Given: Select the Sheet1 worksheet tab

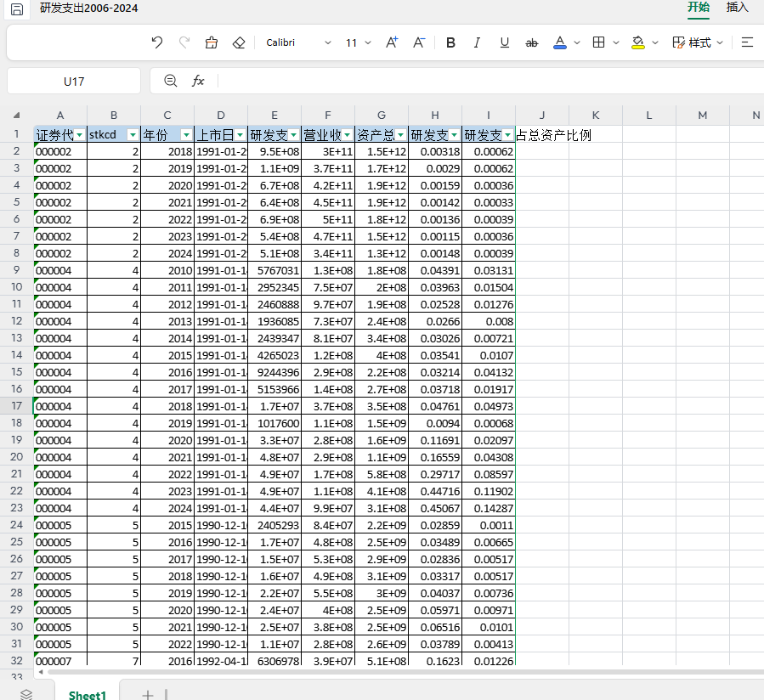Looking at the screenshot, I should [x=87, y=694].
